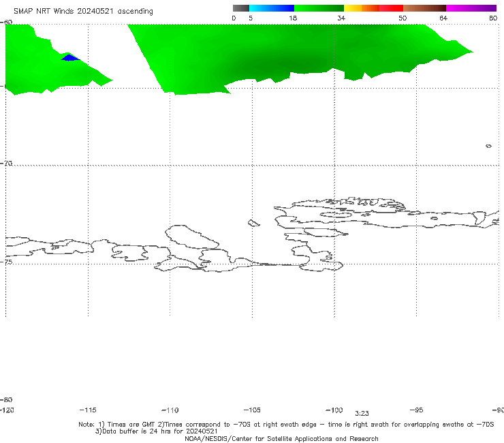Click the note line 'Times are GMT'

click(x=131, y=425)
